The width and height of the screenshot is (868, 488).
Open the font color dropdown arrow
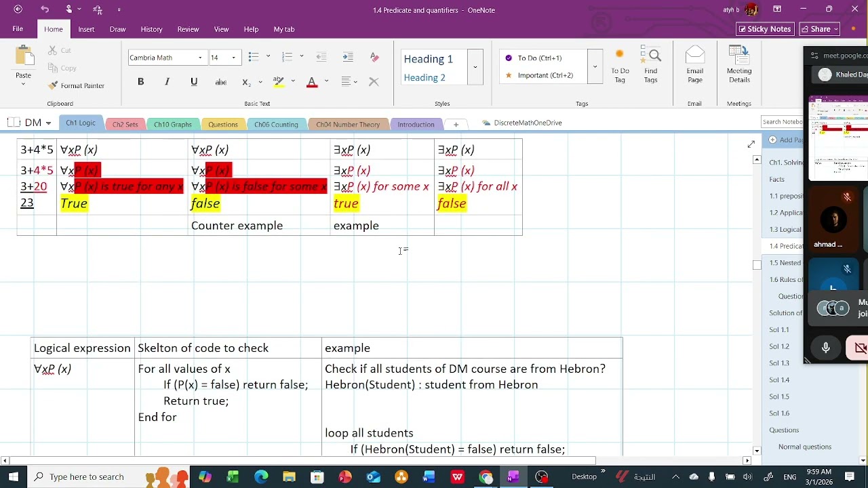326,81
